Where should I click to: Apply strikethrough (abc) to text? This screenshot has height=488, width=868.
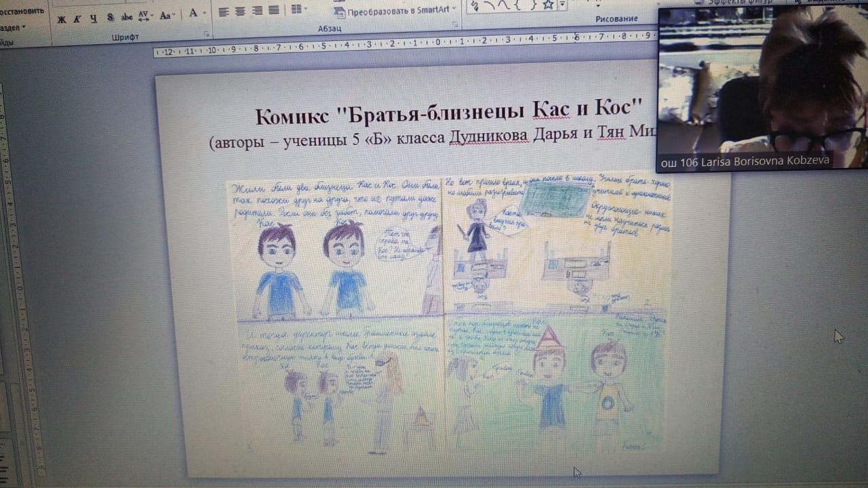click(126, 17)
